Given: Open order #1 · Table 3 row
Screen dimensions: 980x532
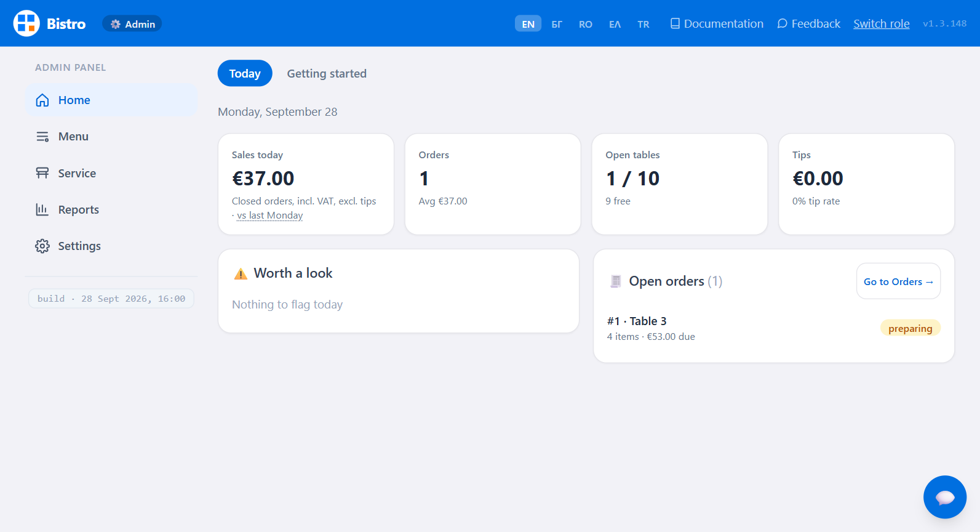Looking at the screenshot, I should click(x=773, y=328).
